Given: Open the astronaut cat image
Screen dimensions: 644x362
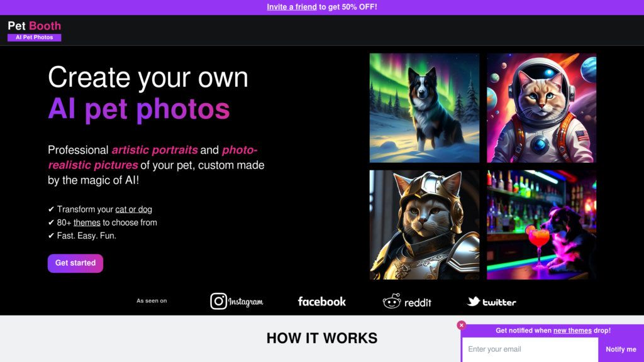Looking at the screenshot, I should tap(541, 108).
